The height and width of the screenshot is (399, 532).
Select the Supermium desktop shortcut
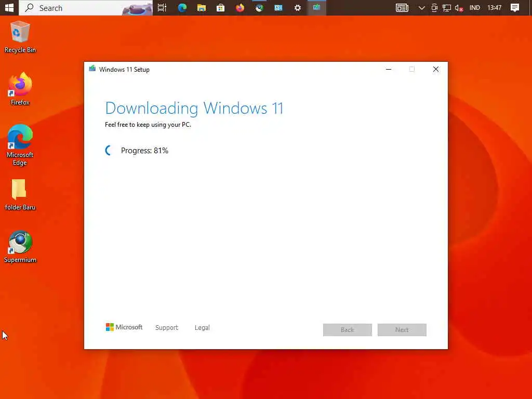(x=20, y=247)
